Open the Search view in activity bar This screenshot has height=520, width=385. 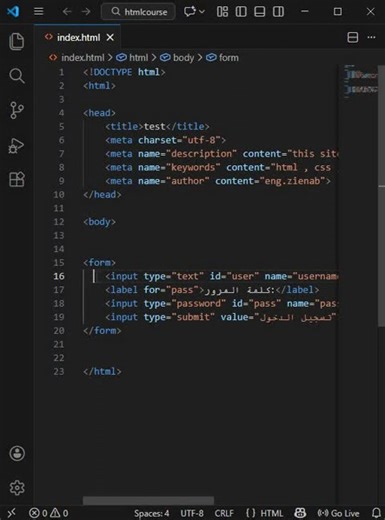pyautogui.click(x=17, y=76)
